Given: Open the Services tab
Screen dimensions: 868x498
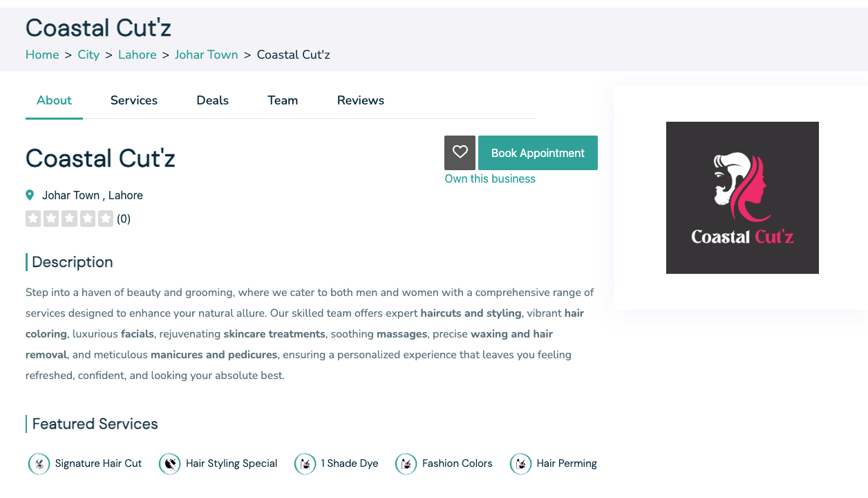Looking at the screenshot, I should (134, 100).
